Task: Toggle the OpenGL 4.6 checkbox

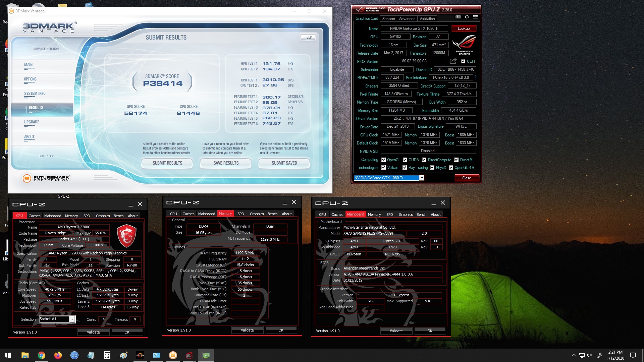Action: (451, 168)
